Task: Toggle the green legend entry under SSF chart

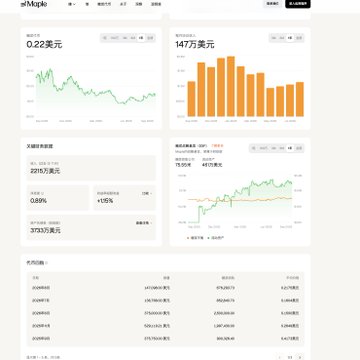Action: tap(216, 238)
